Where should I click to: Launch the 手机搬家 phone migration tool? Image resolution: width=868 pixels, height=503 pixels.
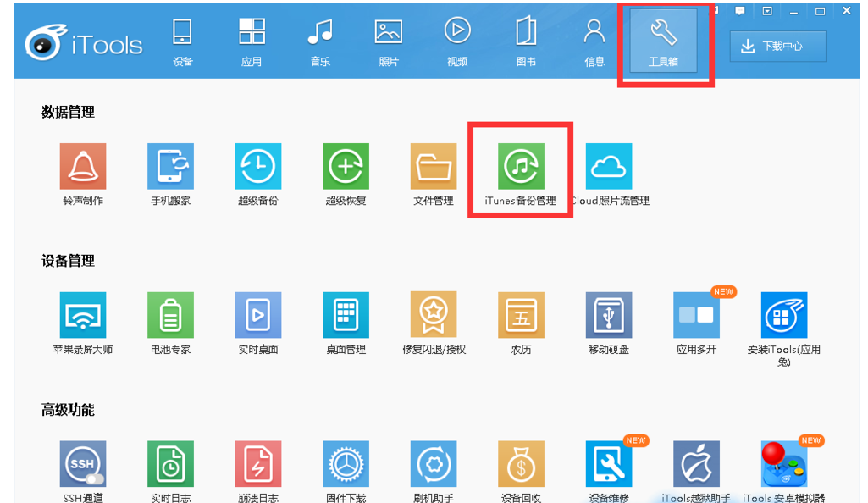tap(170, 166)
